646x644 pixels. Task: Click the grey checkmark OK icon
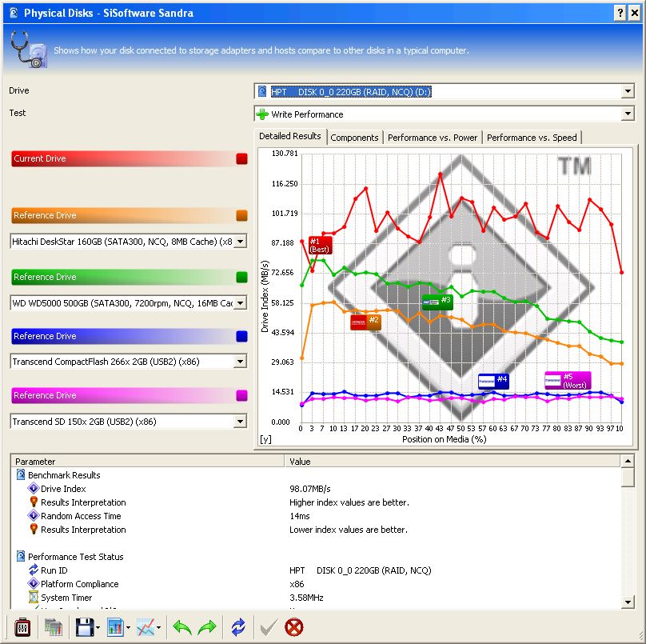tap(269, 628)
